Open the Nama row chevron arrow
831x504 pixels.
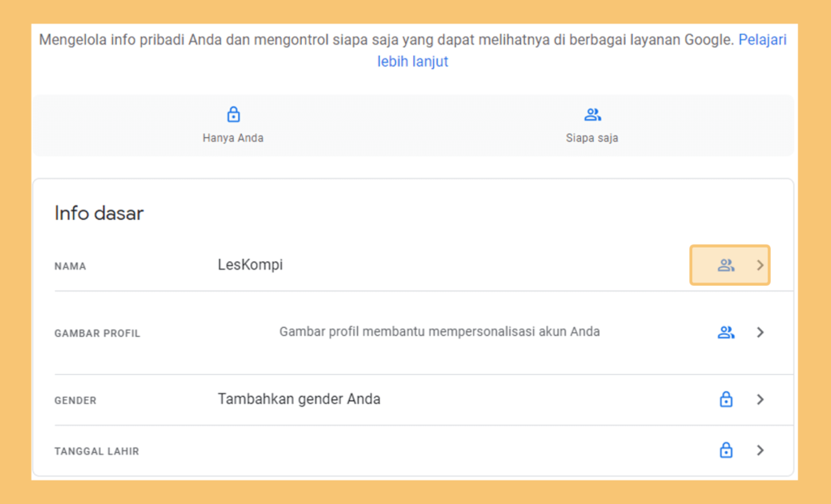click(760, 265)
